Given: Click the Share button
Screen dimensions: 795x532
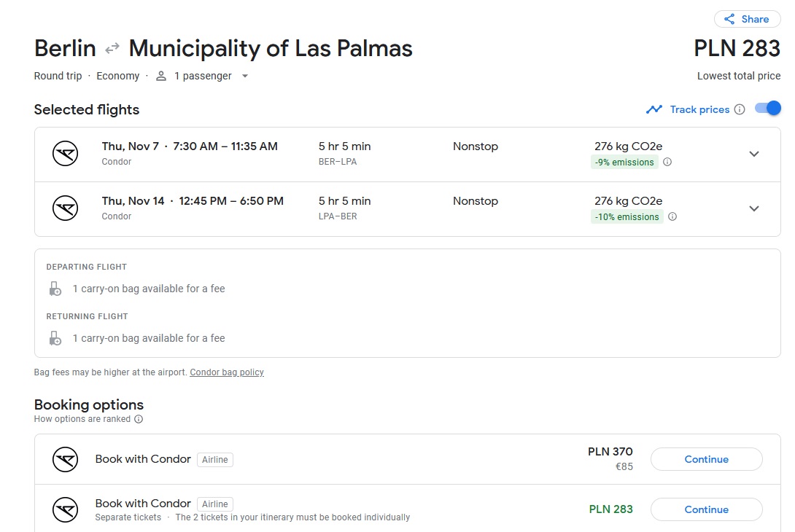Looking at the screenshot, I should pos(748,19).
